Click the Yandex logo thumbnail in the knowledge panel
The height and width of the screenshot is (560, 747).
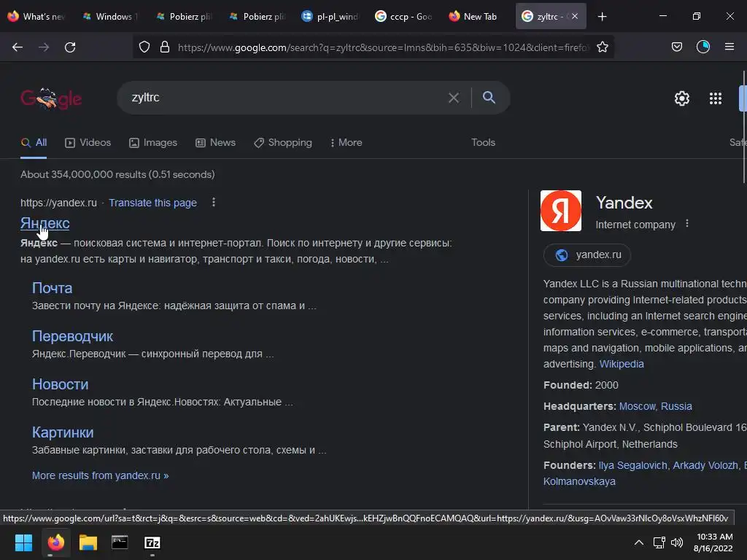coord(561,211)
